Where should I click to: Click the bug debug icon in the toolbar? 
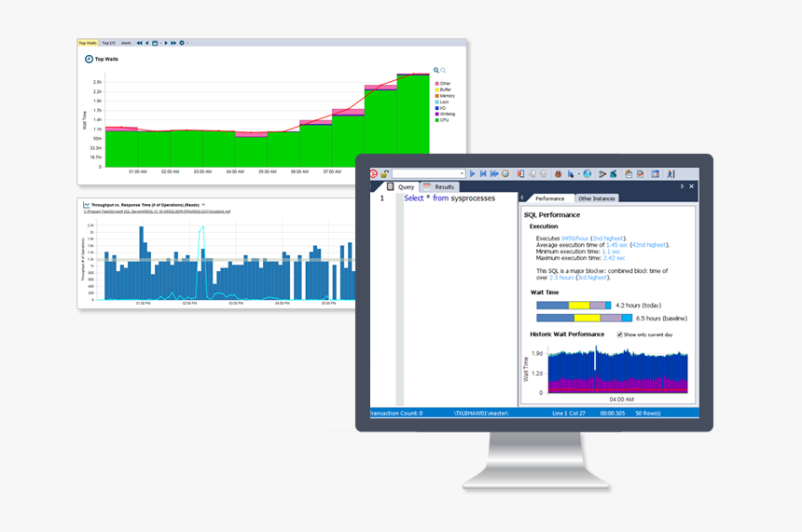558,173
